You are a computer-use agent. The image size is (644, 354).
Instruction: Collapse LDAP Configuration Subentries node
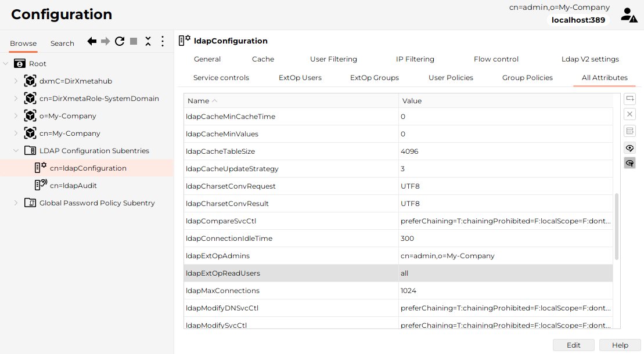point(16,151)
